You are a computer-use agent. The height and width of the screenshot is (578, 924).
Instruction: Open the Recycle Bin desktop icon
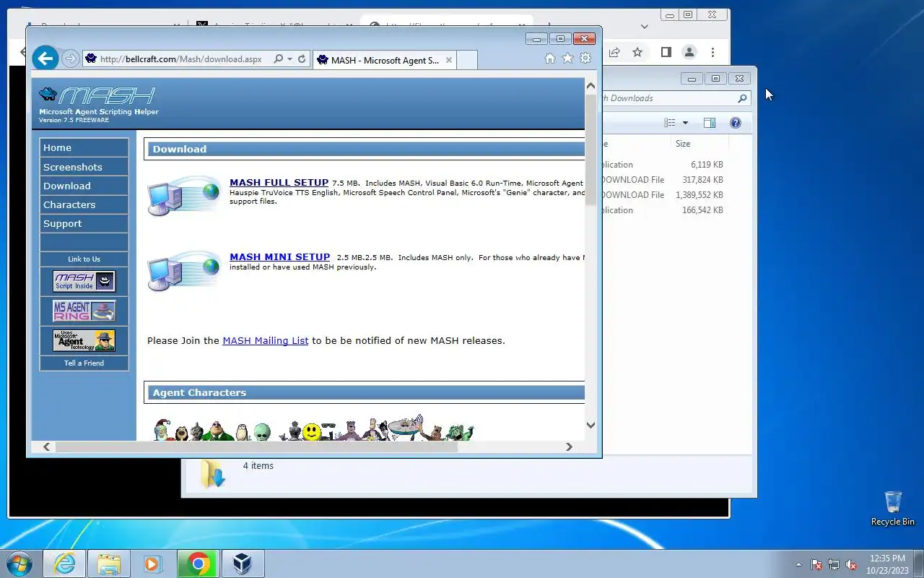click(x=893, y=509)
